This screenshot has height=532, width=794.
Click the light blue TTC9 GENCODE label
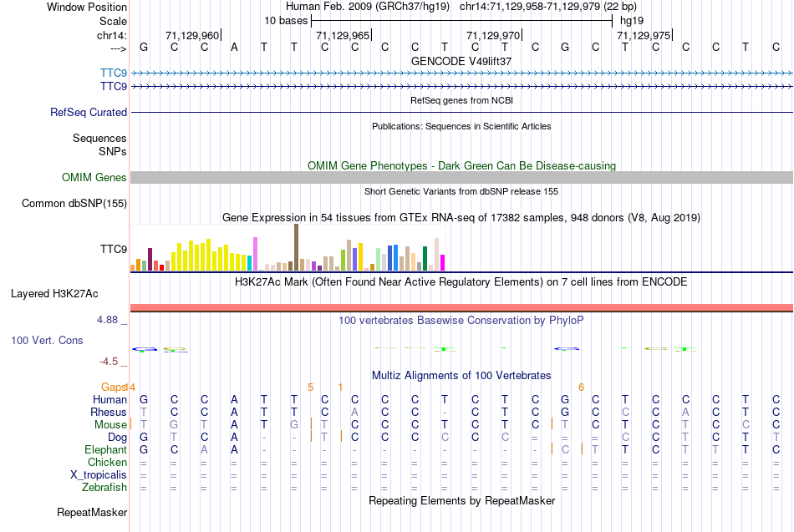pos(114,73)
